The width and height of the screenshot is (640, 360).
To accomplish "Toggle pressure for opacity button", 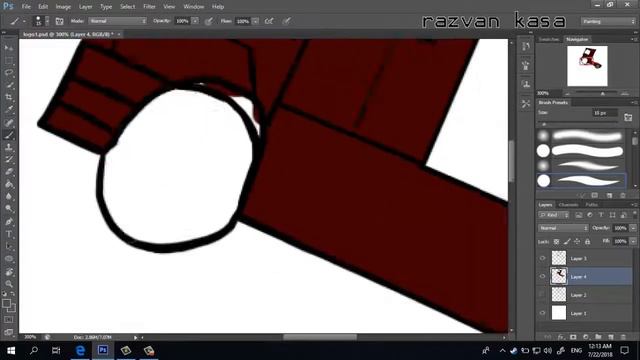I will (x=209, y=21).
